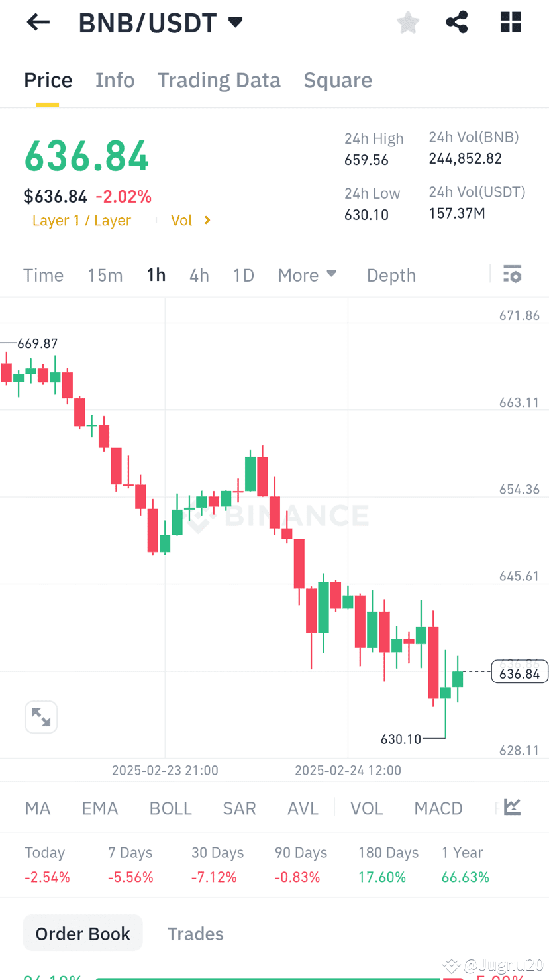Share the BNB/USDT chart
Viewport: 549px width, 980px height.
(456, 22)
